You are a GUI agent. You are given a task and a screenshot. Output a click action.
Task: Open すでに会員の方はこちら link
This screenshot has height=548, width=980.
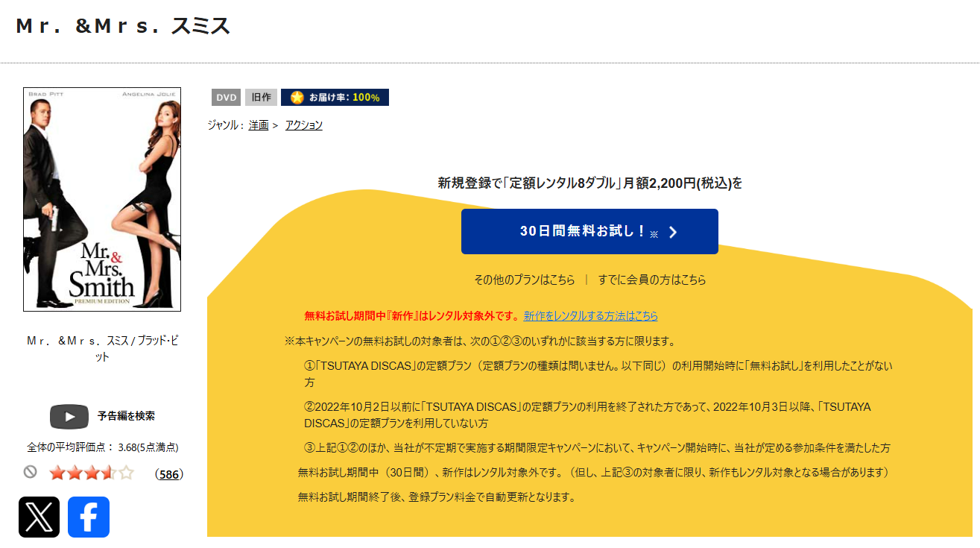point(652,280)
